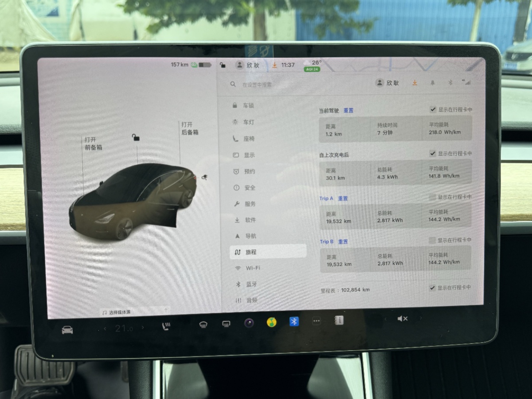Unmute audio using the speaker mute icon

(x=402, y=318)
